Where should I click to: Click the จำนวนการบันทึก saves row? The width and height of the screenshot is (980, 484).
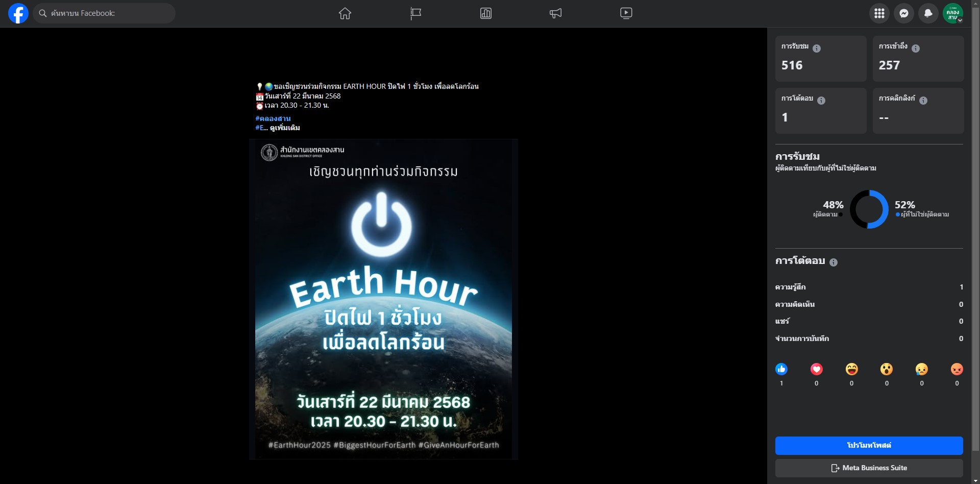[869, 338]
